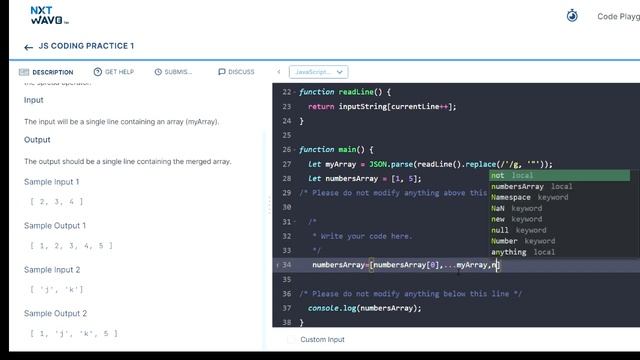Choose 'Number keyword' suggestion
The image size is (640, 360).
pyautogui.click(x=559, y=241)
